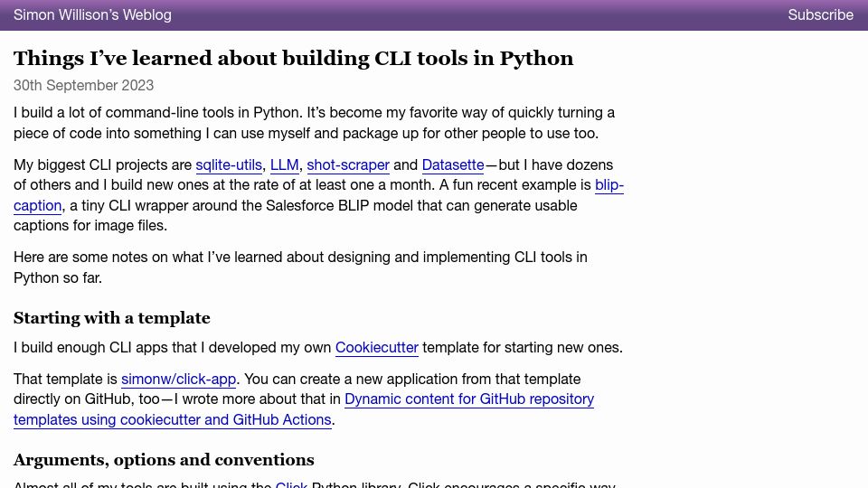The image size is (868, 488).
Task: Select the article title heading text
Action: [293, 58]
